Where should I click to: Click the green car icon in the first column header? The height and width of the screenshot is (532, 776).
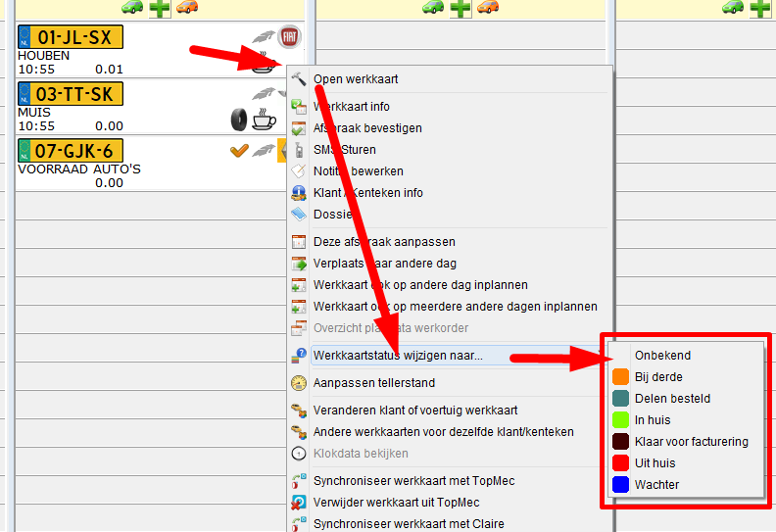[x=132, y=7]
